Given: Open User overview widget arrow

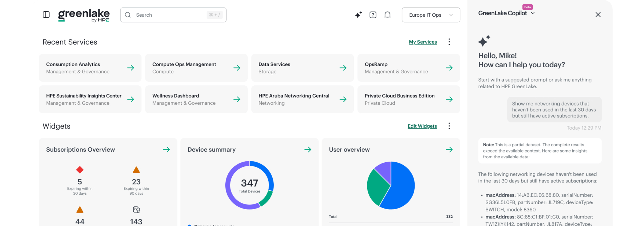Looking at the screenshot, I should point(449,150).
